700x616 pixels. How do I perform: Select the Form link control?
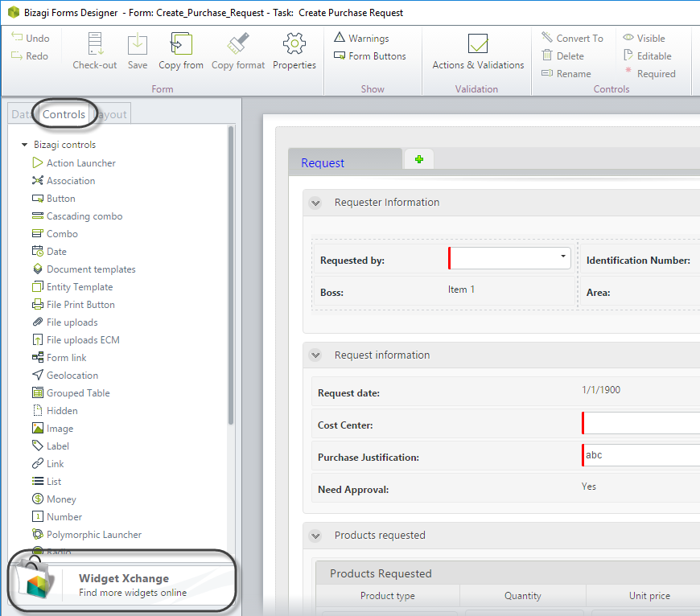[60, 358]
